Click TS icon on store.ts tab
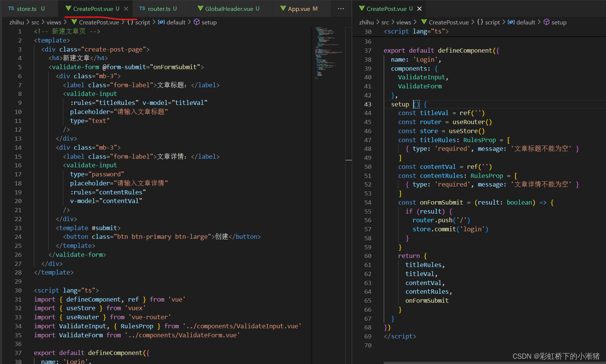This screenshot has width=606, height=364. [11, 9]
